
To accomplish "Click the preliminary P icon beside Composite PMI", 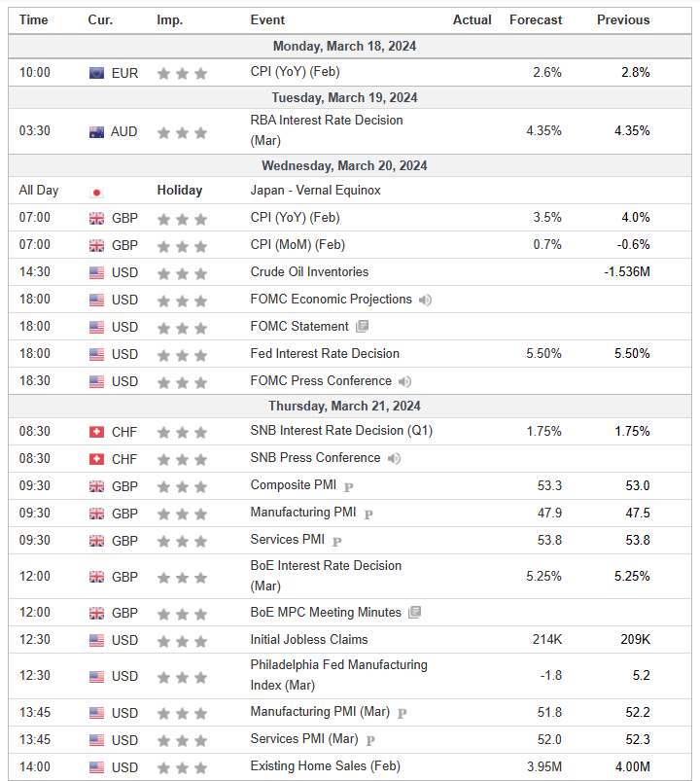I will tap(348, 486).
